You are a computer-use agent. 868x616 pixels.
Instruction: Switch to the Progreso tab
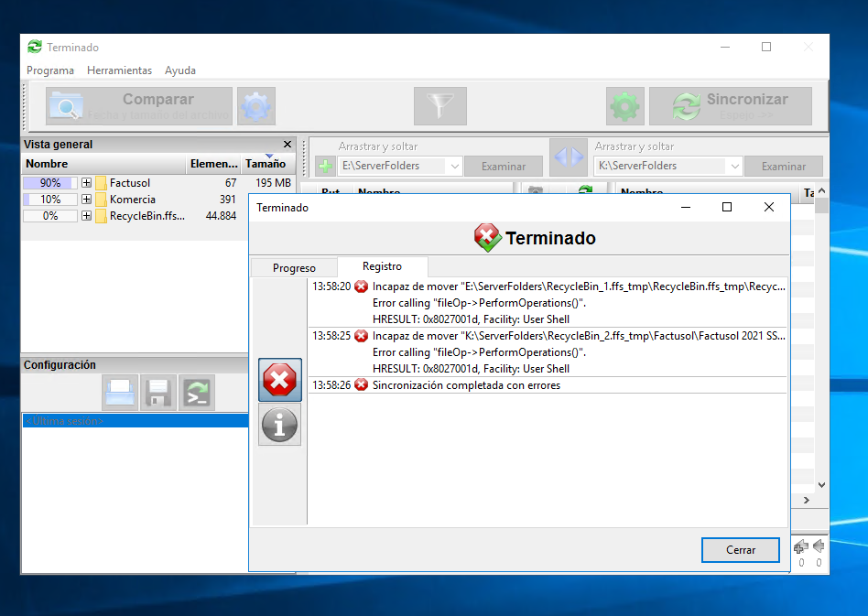(294, 268)
